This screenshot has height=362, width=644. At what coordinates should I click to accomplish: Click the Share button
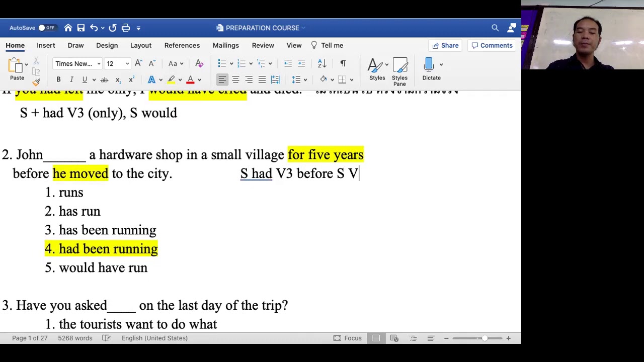point(445,45)
